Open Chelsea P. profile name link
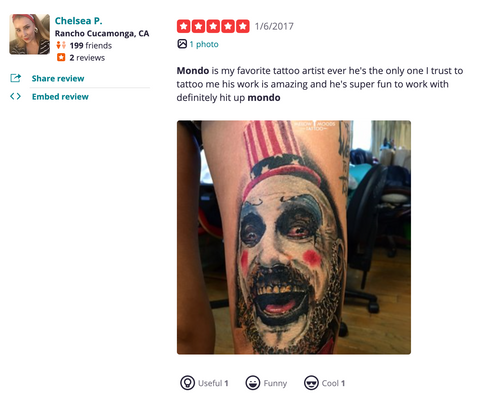This screenshot has height=407, width=488. 78,21
